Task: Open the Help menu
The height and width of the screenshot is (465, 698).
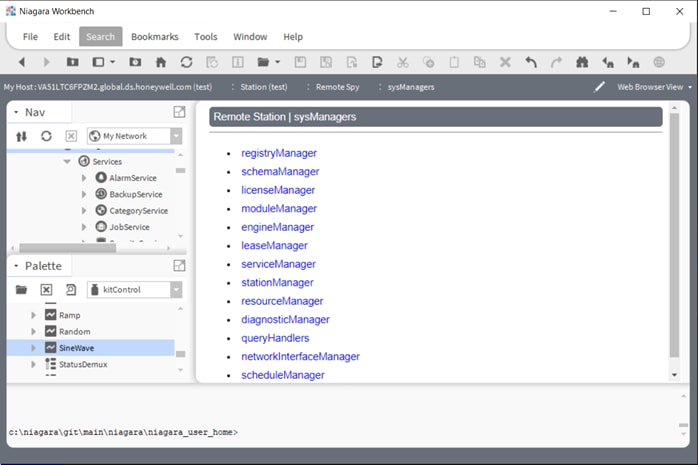Action: point(293,37)
